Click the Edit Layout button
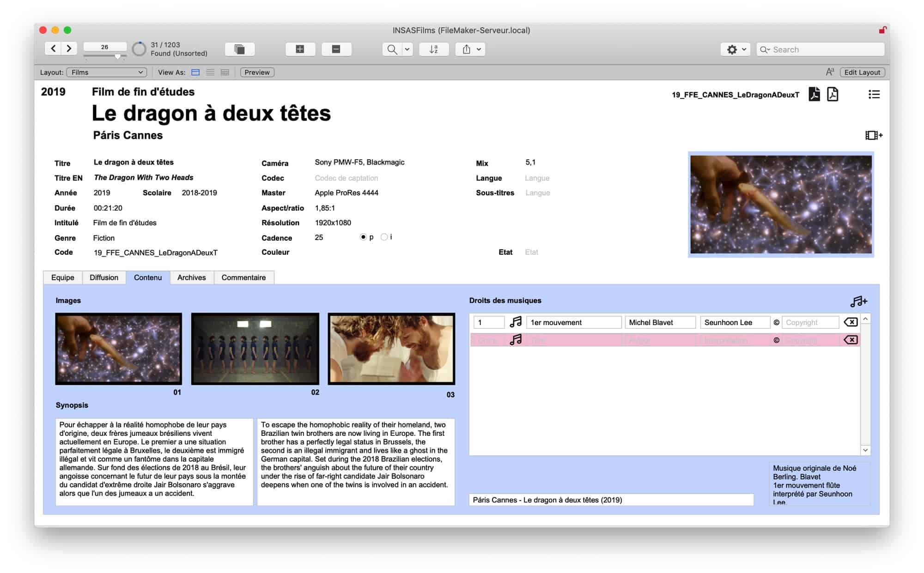 (x=862, y=72)
